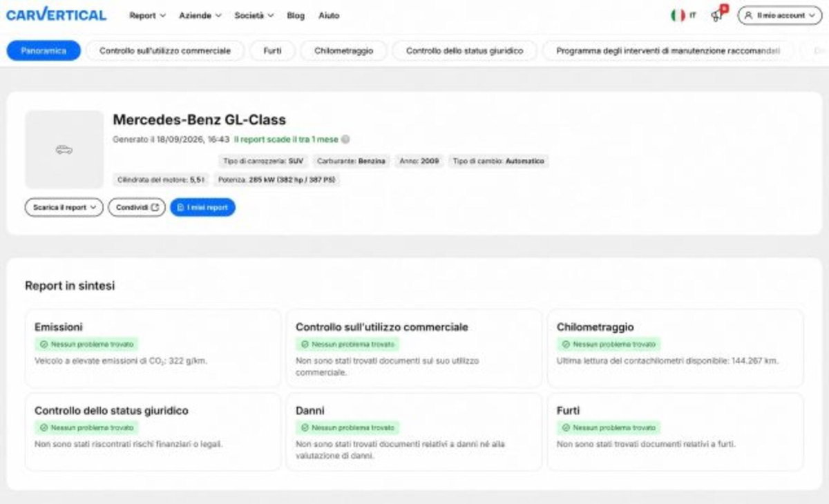Open the Furti summary card heading

point(568,411)
